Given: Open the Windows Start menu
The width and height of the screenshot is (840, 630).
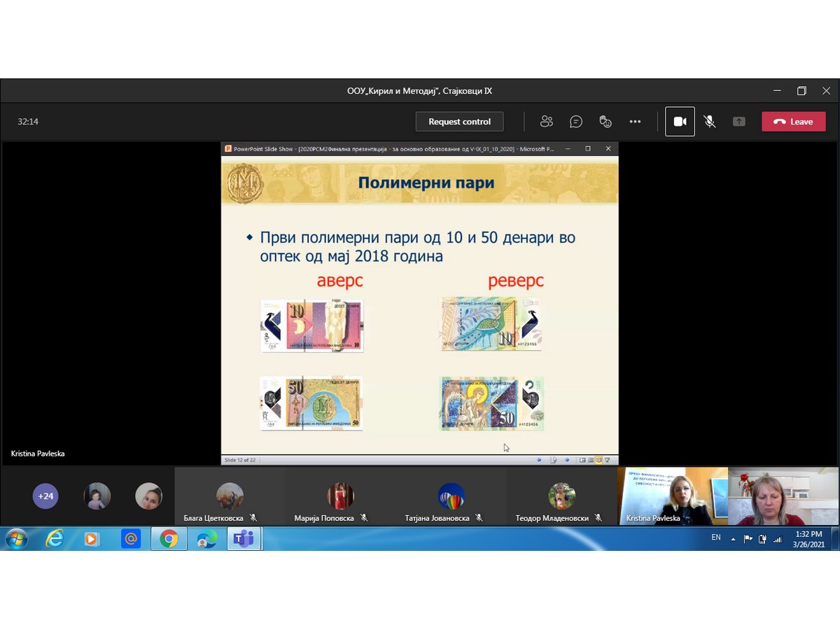Looking at the screenshot, I should 15,538.
